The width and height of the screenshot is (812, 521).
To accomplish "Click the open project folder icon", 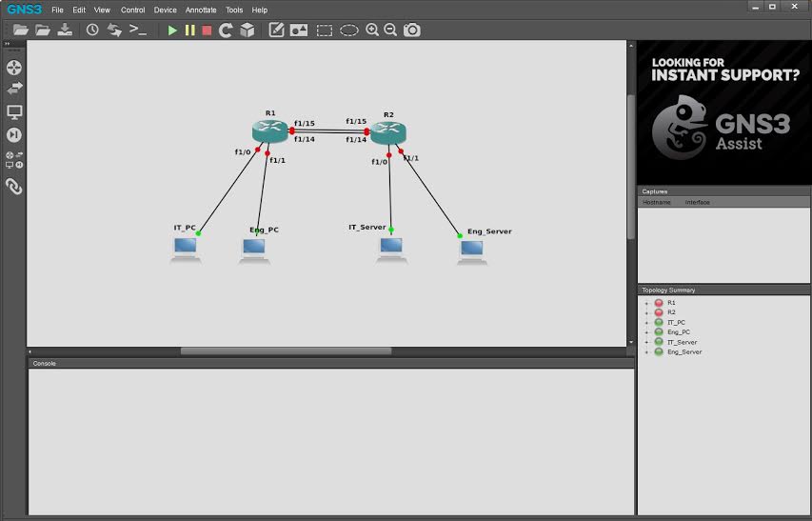I will (x=43, y=30).
